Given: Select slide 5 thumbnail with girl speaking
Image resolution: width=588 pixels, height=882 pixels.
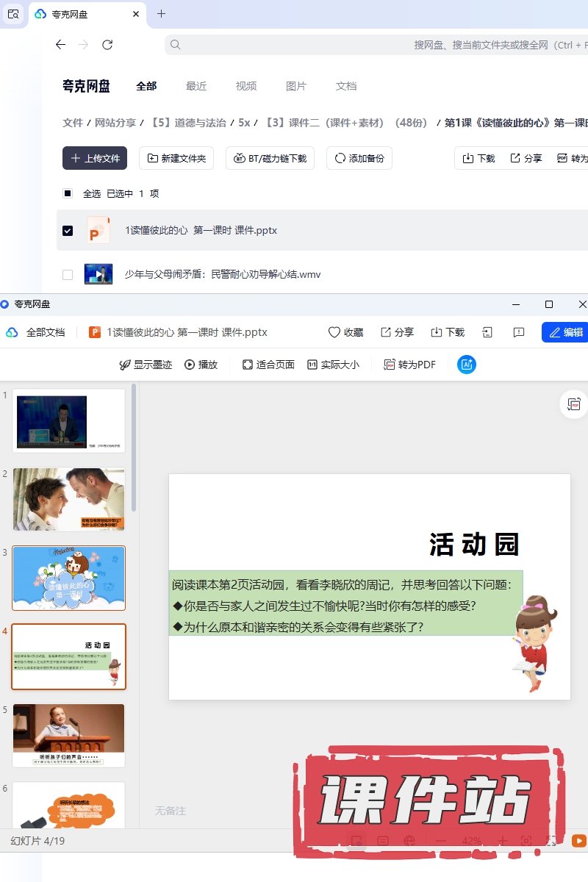Looking at the screenshot, I should pos(69,735).
